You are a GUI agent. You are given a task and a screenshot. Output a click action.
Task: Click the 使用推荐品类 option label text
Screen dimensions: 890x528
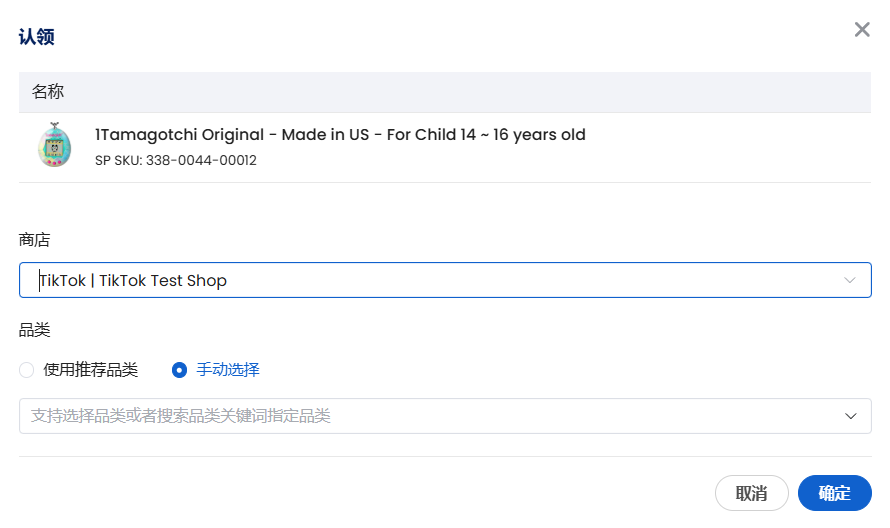91,370
